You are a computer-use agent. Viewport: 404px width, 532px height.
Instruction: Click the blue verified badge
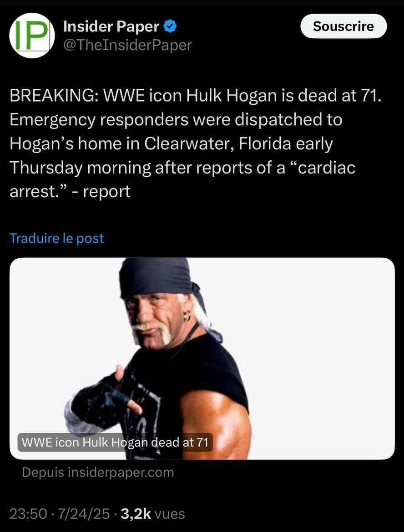click(170, 26)
